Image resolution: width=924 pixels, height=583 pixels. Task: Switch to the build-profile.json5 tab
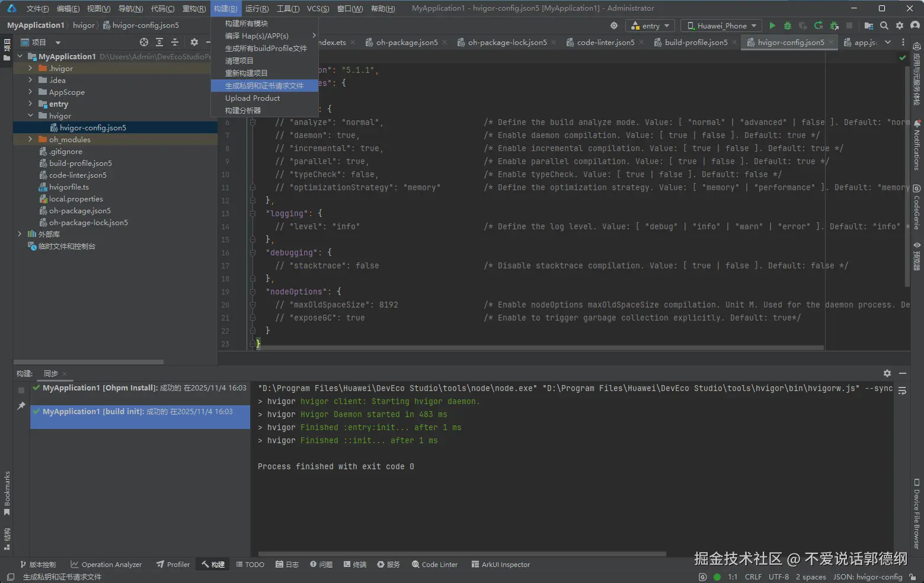pos(696,42)
